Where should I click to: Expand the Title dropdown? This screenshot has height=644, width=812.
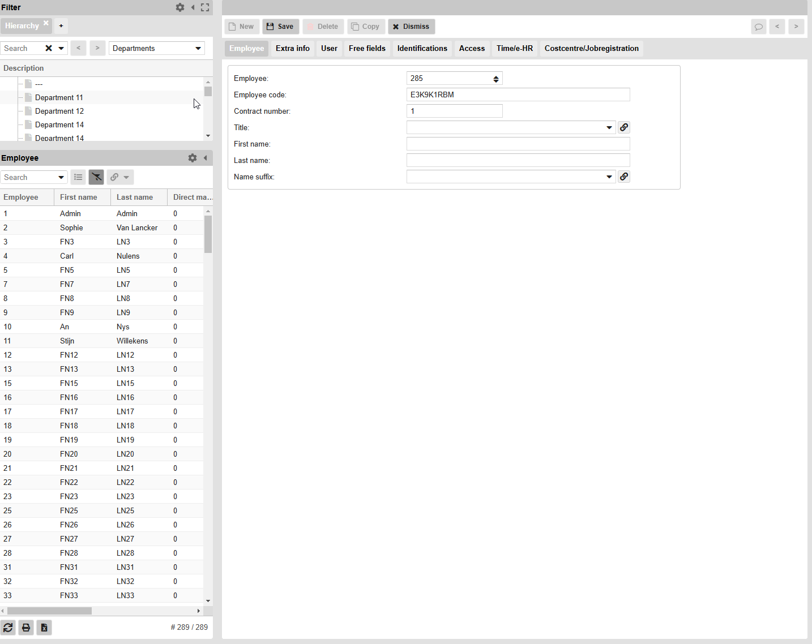(x=609, y=127)
